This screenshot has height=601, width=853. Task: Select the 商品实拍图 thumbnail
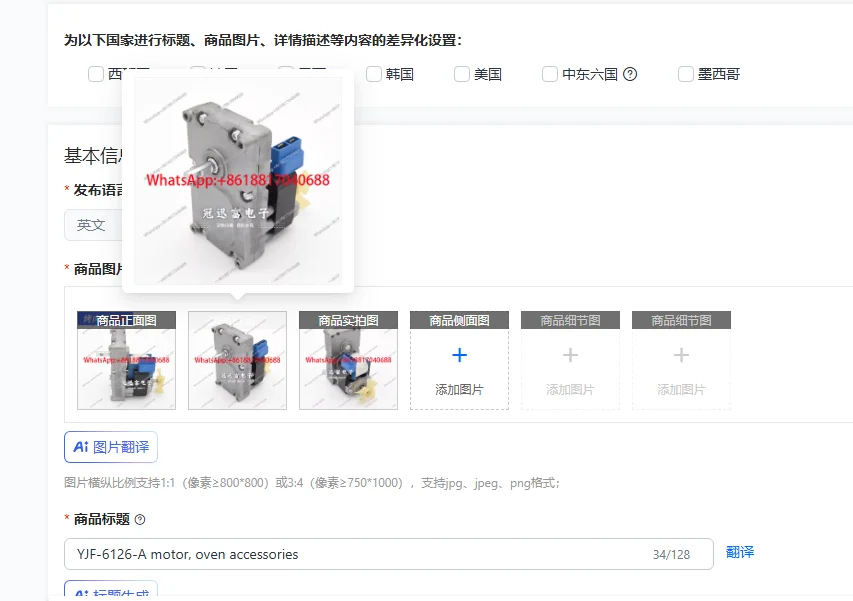point(348,360)
